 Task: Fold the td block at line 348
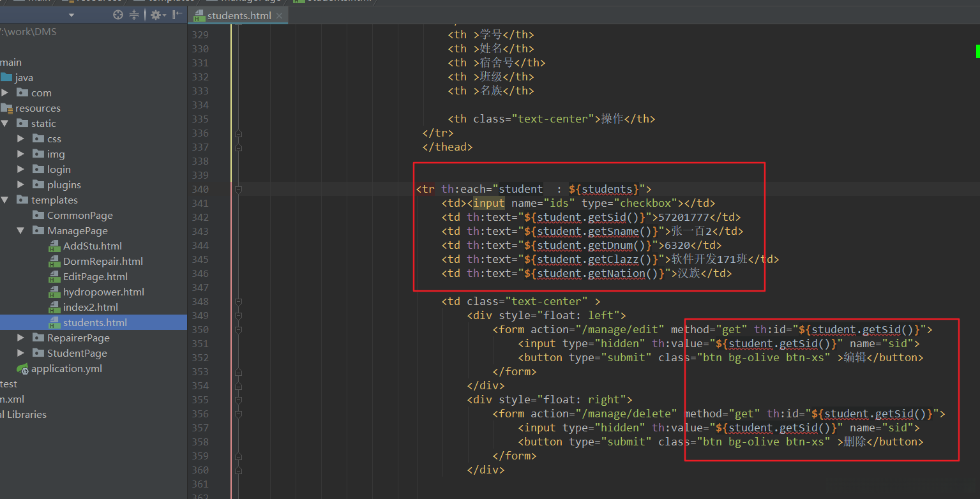(238, 301)
